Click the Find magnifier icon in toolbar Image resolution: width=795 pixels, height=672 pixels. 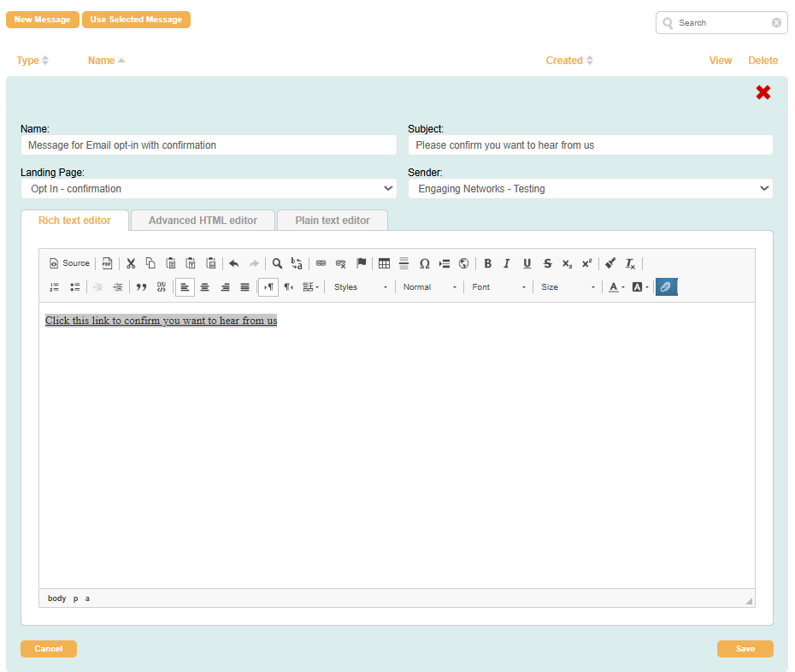pyautogui.click(x=277, y=263)
